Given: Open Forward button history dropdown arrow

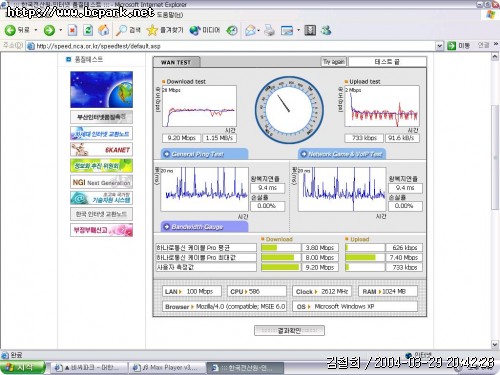Looking at the screenshot, I should click(x=60, y=30).
